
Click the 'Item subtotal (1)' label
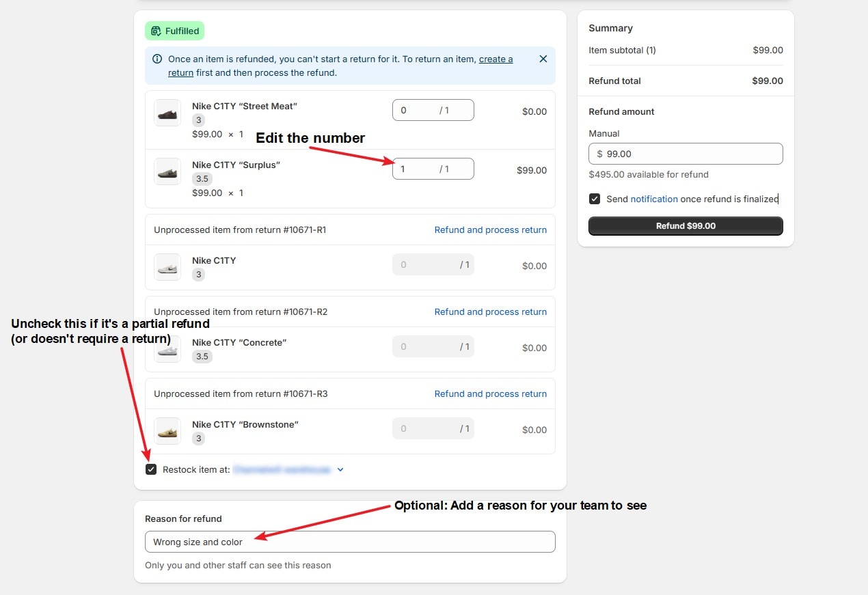tap(623, 50)
